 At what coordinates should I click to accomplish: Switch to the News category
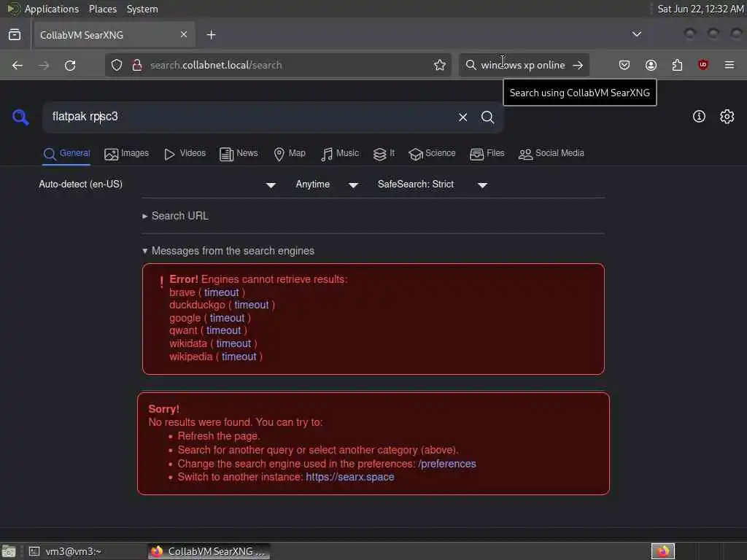click(239, 154)
